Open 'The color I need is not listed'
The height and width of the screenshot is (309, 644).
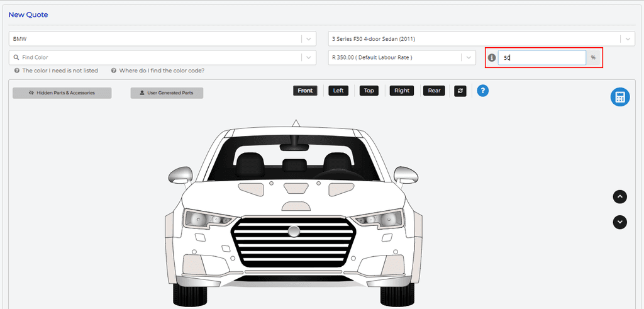click(x=60, y=70)
